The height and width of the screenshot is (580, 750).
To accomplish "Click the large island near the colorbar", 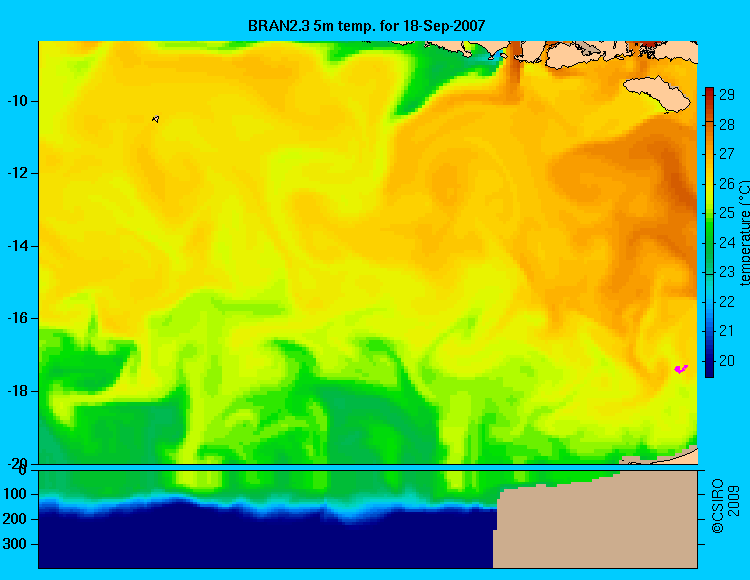I will pos(657,93).
